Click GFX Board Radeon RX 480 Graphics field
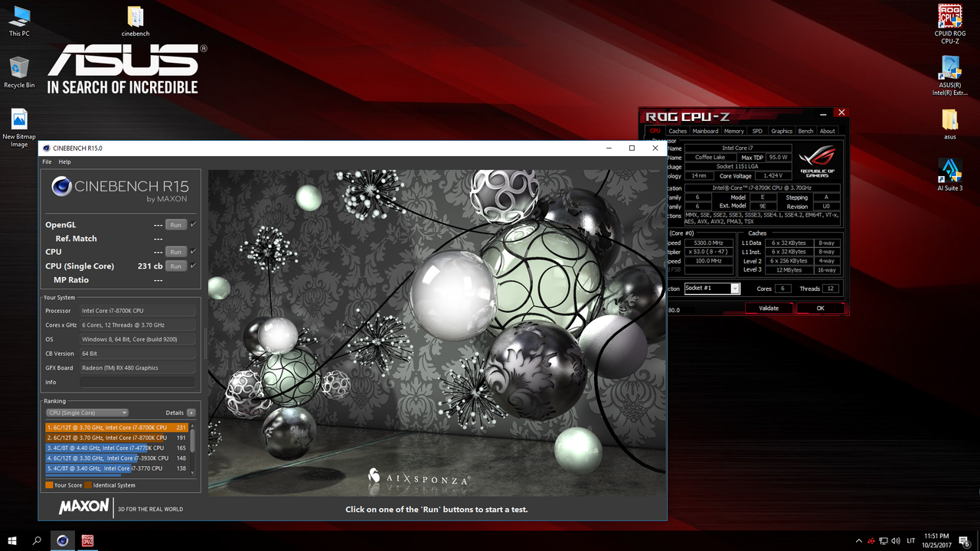 tap(138, 367)
